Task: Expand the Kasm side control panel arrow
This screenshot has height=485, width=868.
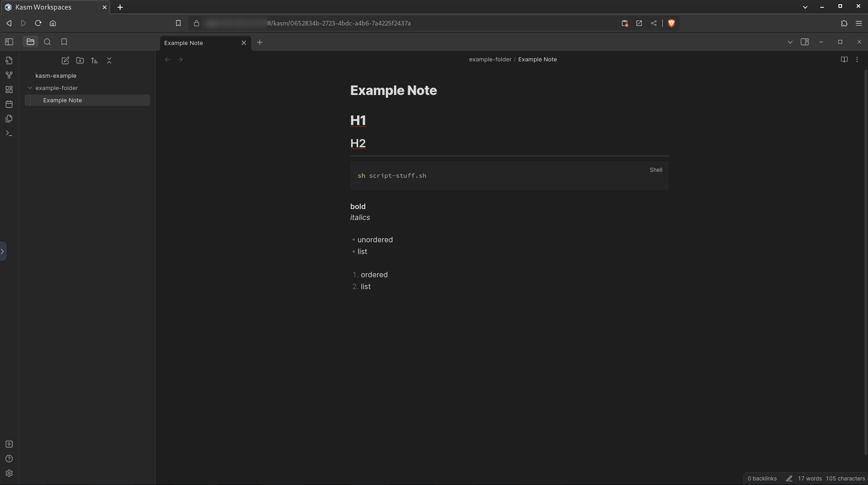Action: [3, 251]
